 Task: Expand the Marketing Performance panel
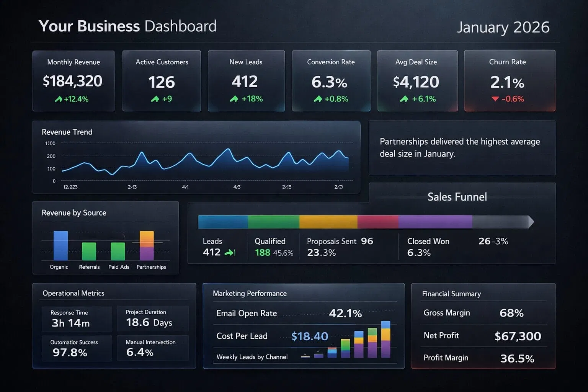pyautogui.click(x=304, y=325)
